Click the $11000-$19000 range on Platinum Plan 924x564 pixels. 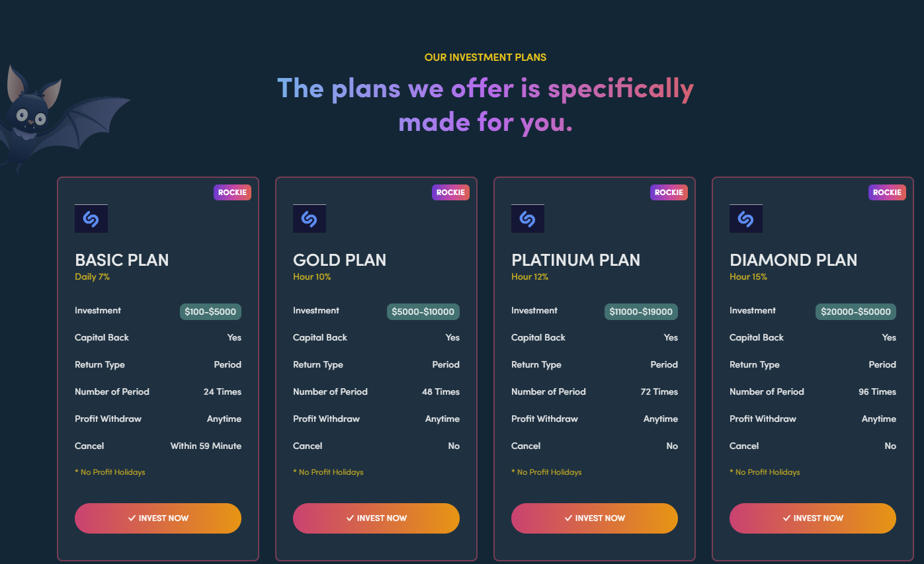point(641,311)
